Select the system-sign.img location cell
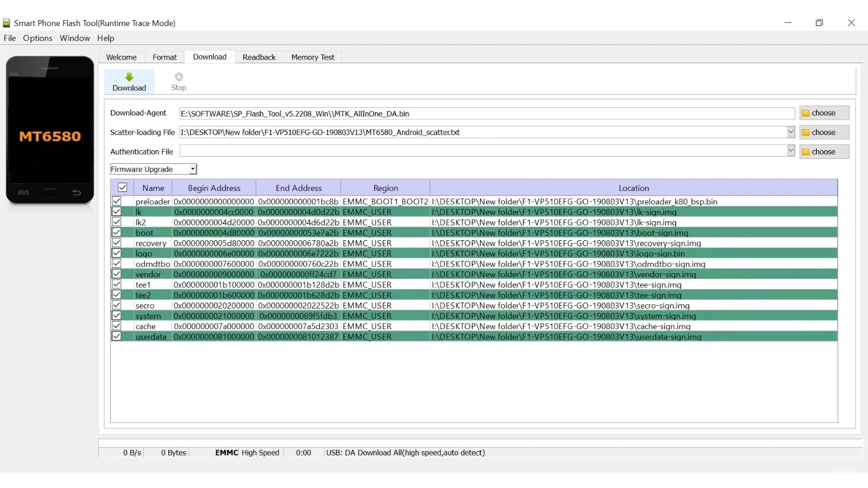 (x=634, y=316)
